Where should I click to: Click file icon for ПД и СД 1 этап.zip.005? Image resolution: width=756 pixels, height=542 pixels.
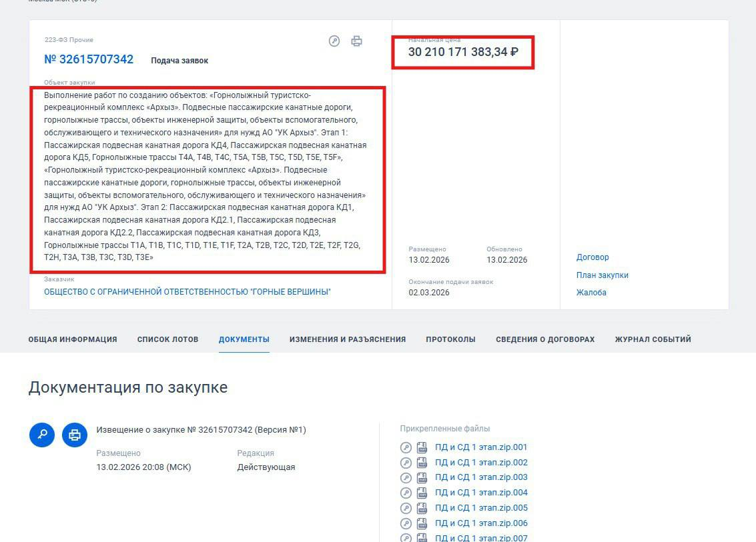[422, 508]
